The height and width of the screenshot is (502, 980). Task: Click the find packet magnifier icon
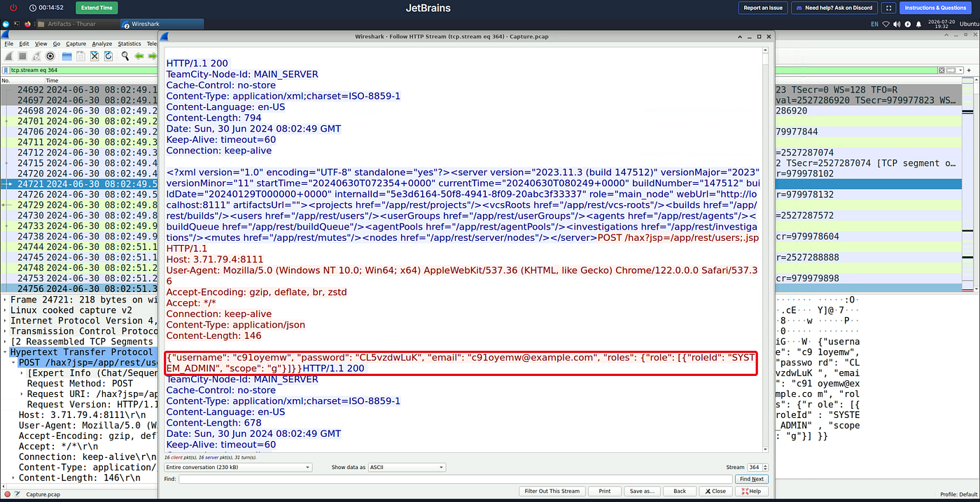pos(125,56)
